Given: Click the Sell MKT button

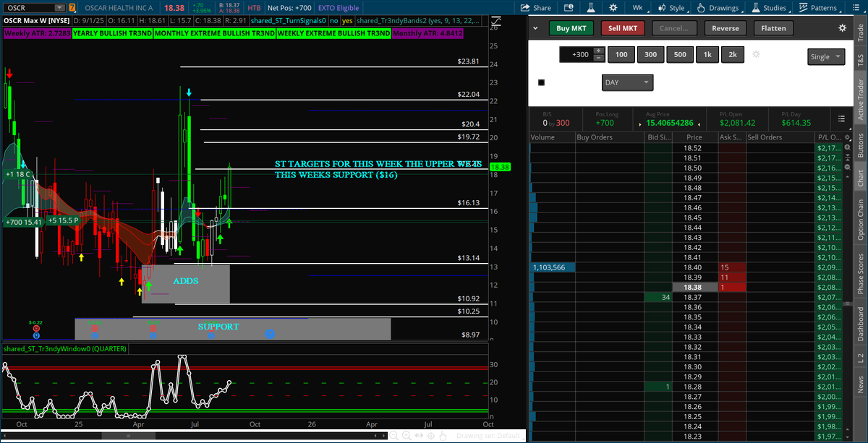Looking at the screenshot, I should point(623,28).
